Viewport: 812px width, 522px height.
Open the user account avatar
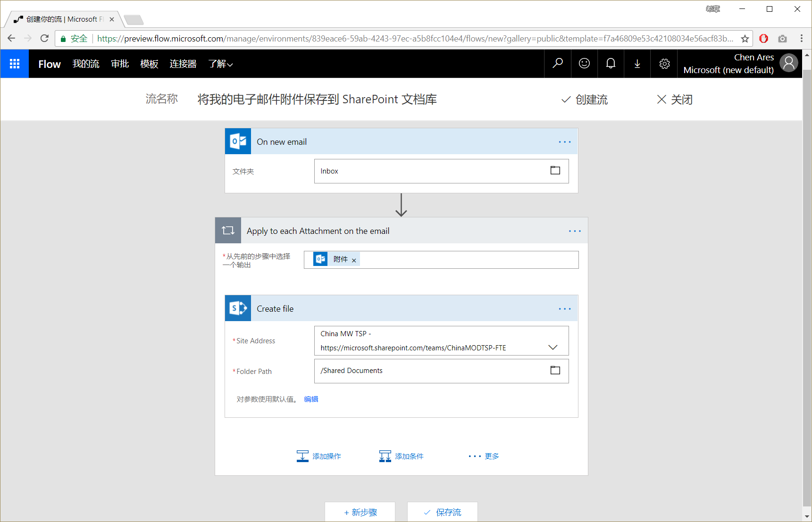point(788,63)
